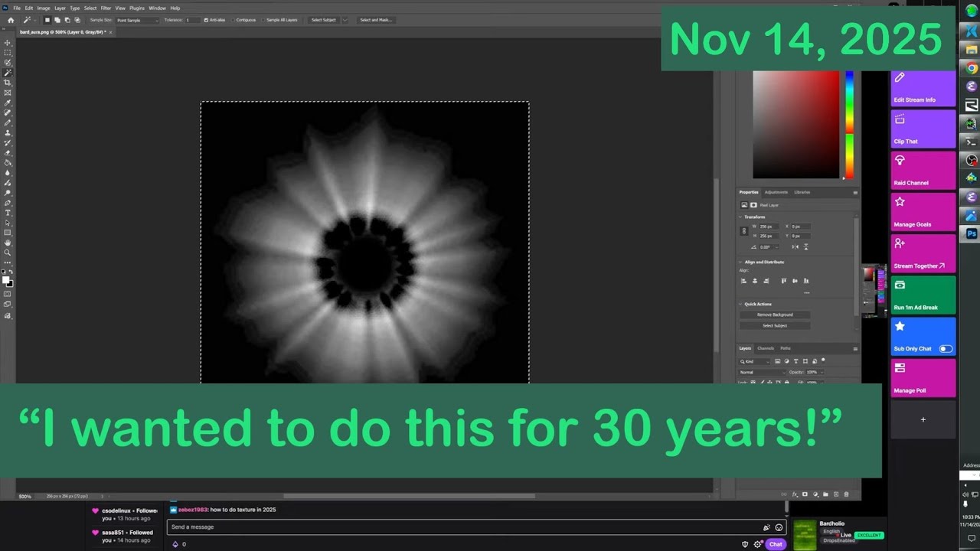This screenshot has width=980, height=551.
Task: Select the Paint Bucket tool
Action: (x=8, y=162)
